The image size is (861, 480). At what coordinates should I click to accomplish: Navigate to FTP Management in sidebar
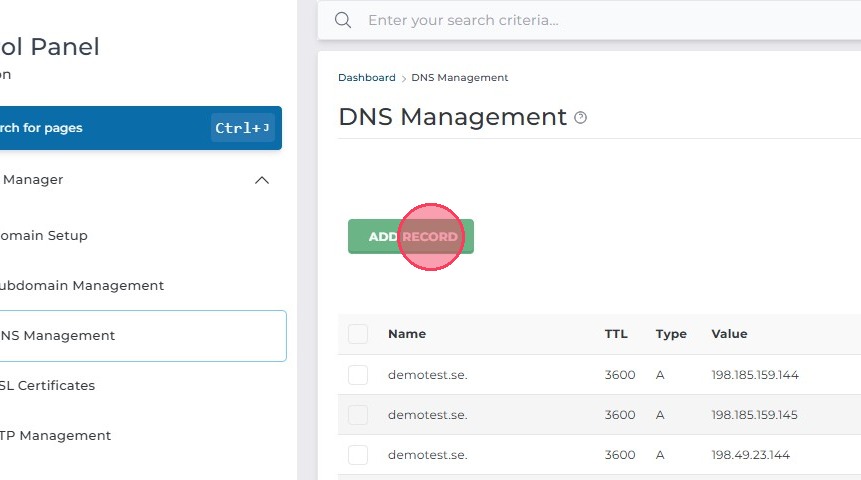click(56, 436)
